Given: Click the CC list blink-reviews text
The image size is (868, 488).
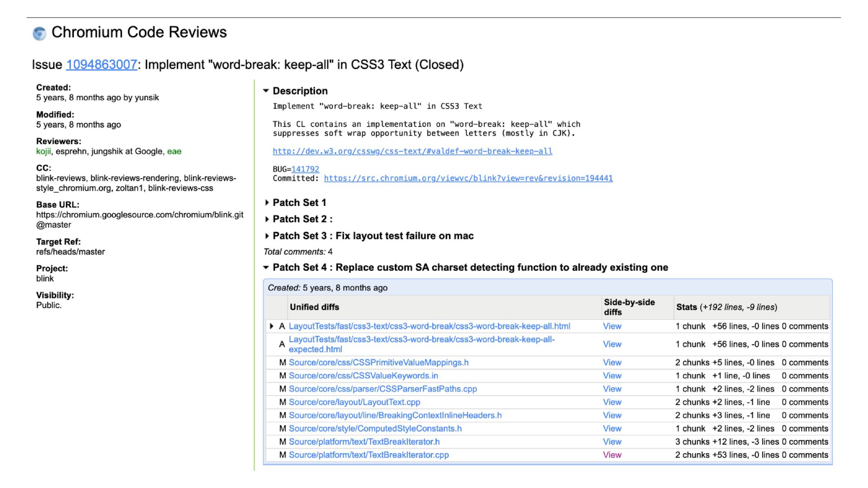Looking at the screenshot, I should coord(136,183).
